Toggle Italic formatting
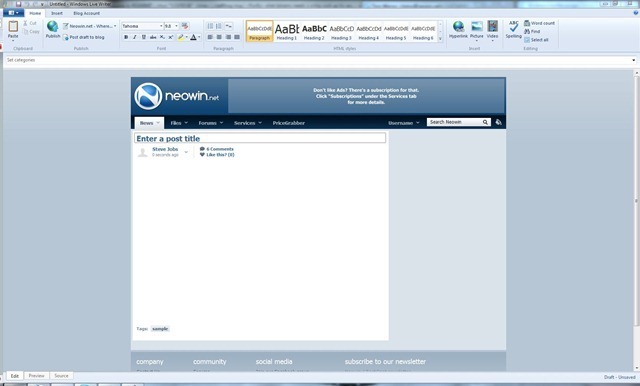 click(135, 37)
